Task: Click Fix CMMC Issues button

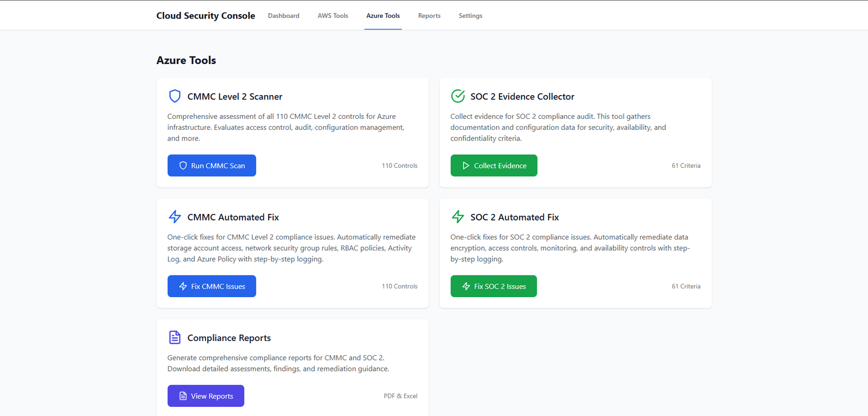Action: [212, 286]
